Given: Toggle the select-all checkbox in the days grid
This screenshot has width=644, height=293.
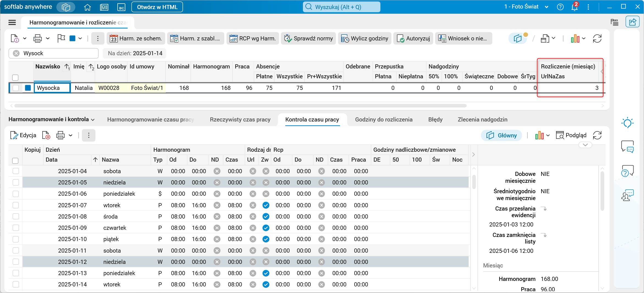Looking at the screenshot, I should 15,161.
